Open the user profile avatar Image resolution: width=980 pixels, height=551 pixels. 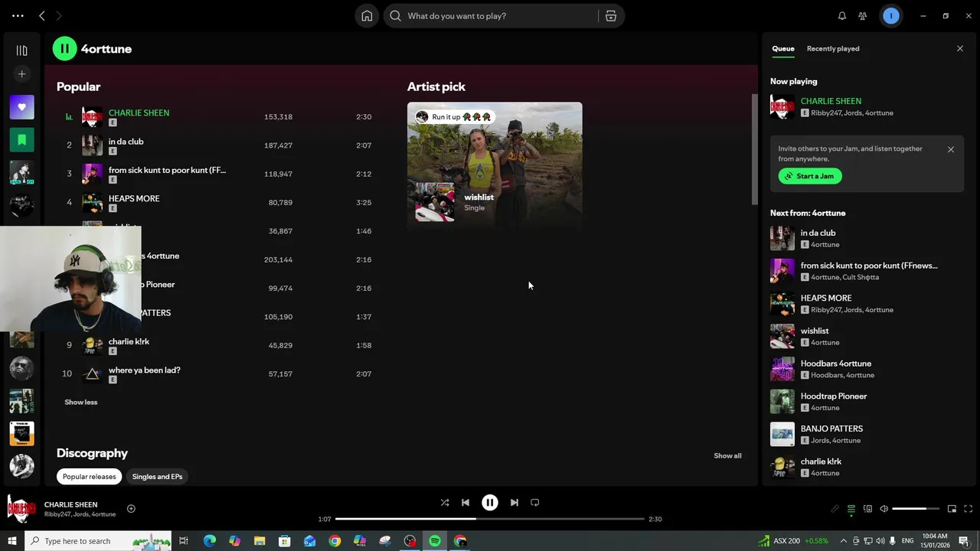tap(891, 16)
